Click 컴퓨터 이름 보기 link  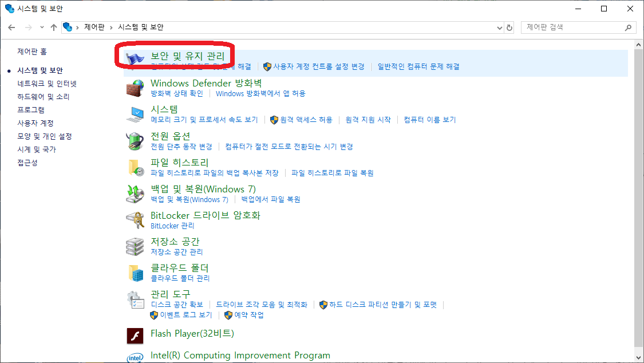pos(429,120)
